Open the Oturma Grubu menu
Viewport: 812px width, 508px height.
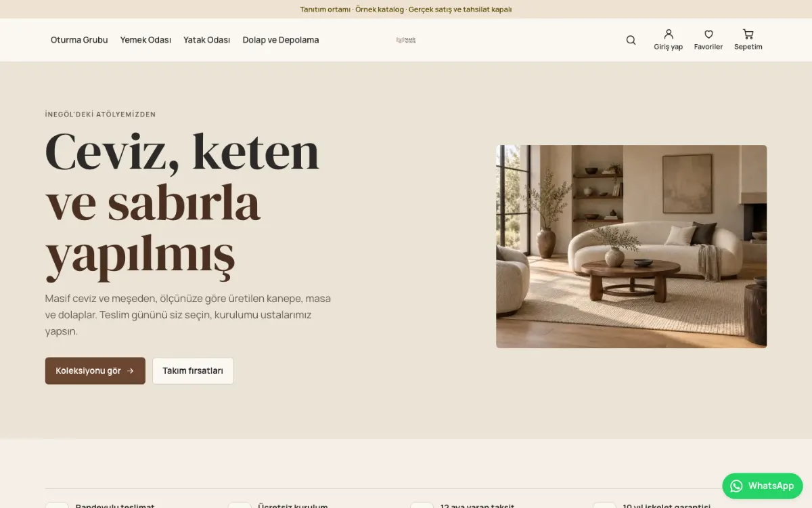click(x=79, y=40)
